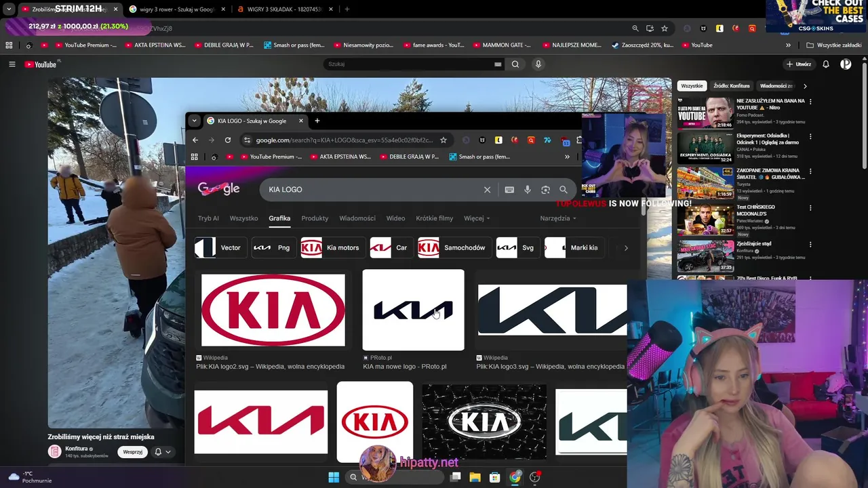The image size is (868, 488).
Task: Expand Więcej dropdown in Google tabs
Action: click(477, 218)
